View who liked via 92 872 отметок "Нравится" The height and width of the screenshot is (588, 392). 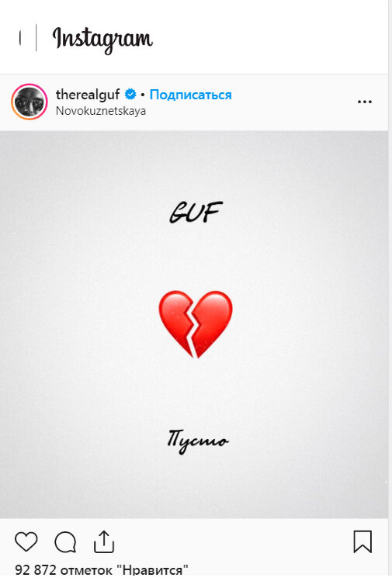tap(101, 569)
